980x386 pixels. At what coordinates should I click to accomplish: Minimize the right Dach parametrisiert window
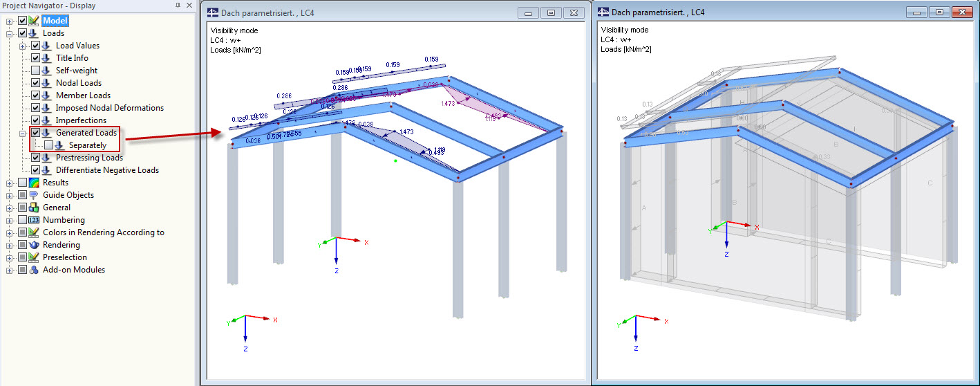[x=916, y=12]
